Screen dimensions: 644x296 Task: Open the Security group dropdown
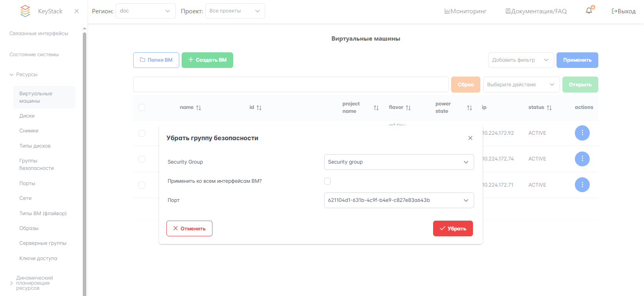tap(399, 162)
